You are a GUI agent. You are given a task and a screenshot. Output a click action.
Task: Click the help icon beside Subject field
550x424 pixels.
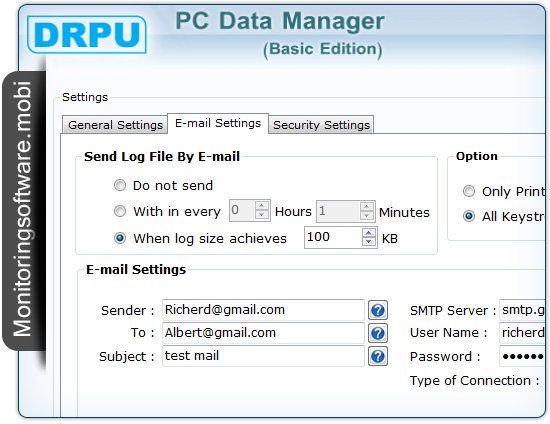pyautogui.click(x=378, y=356)
